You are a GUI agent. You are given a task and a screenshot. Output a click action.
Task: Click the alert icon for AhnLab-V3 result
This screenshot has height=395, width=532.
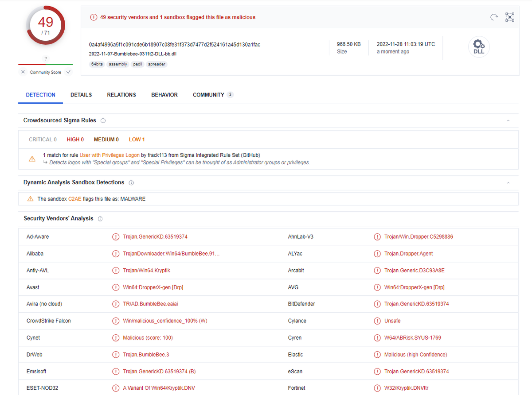[x=377, y=237]
